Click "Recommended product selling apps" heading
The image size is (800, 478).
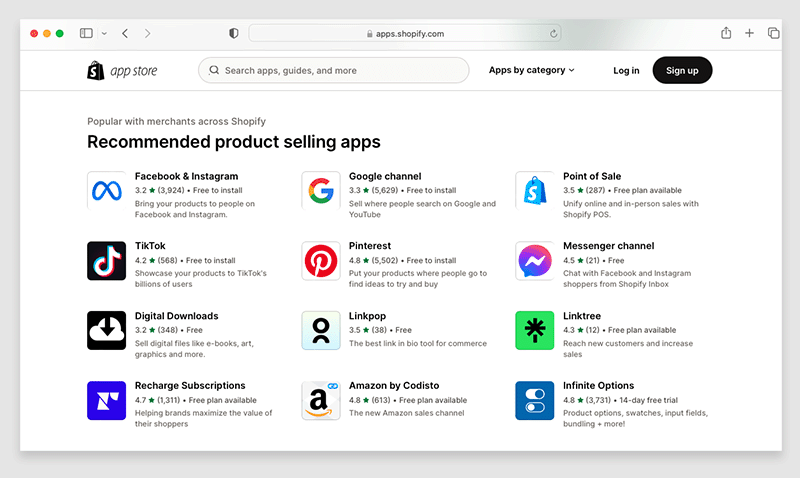pos(234,142)
